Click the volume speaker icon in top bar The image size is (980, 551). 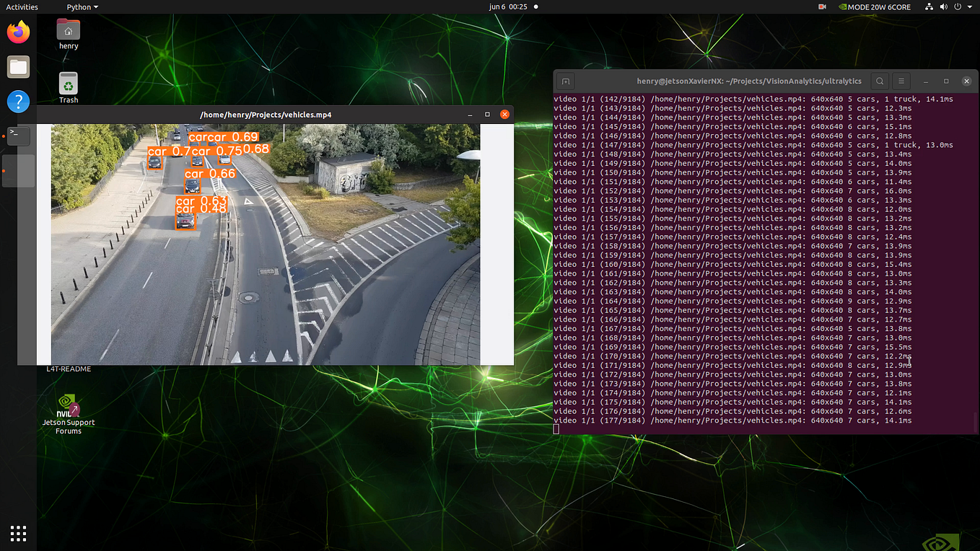point(944,6)
